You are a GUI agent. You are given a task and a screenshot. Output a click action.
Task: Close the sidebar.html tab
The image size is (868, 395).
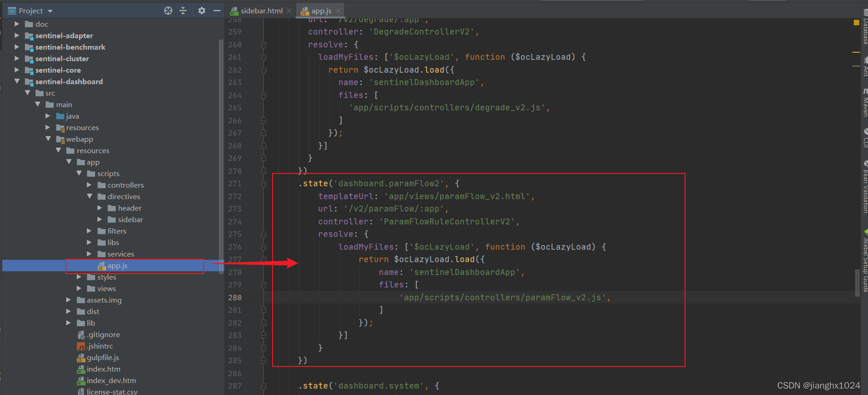(x=289, y=11)
